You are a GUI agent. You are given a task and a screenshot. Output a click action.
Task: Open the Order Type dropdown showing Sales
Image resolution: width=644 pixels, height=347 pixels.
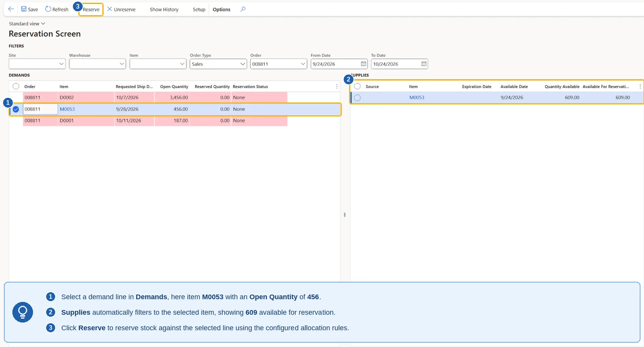click(243, 64)
